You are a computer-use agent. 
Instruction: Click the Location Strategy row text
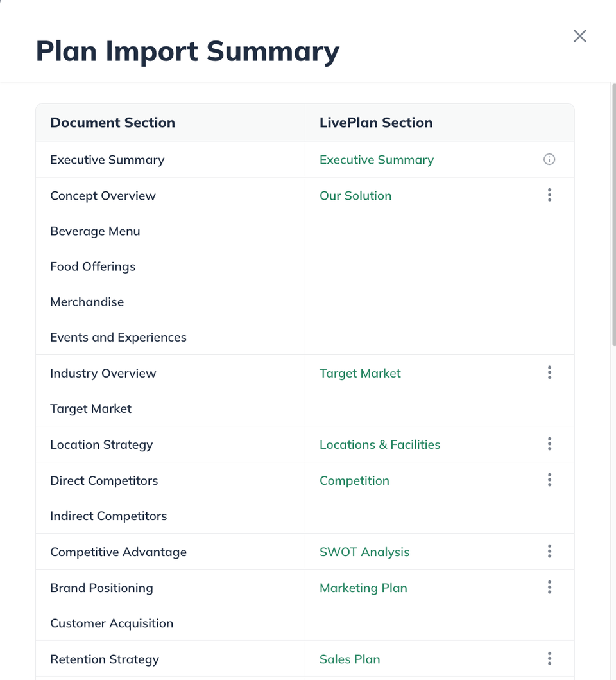tap(101, 445)
